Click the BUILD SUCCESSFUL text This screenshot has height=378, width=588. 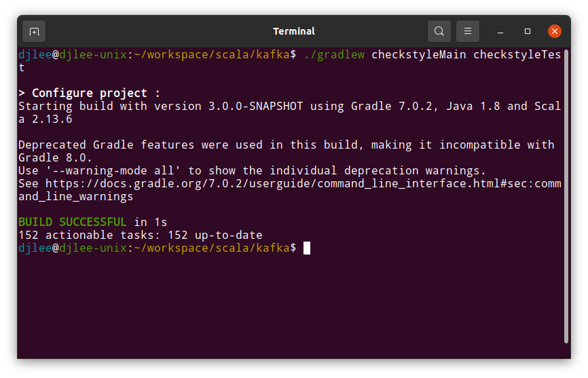(x=73, y=222)
